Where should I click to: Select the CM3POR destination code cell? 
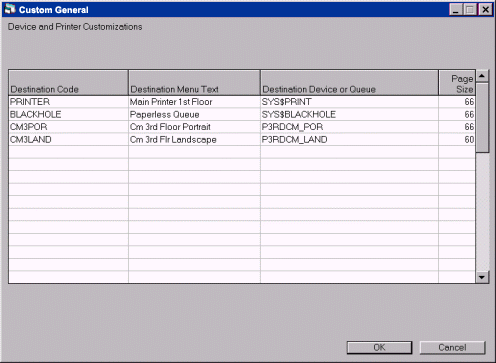pos(68,127)
